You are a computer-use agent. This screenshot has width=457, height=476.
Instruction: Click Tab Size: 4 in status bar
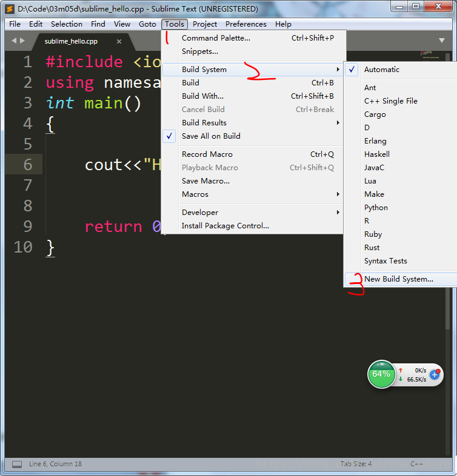click(x=356, y=464)
